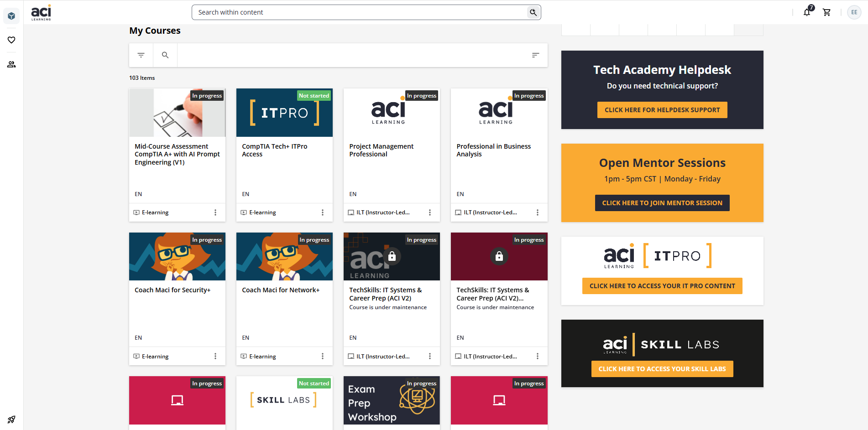Click the Skill Labs course thumbnail
Screen dimensions: 868x430
[284, 400]
